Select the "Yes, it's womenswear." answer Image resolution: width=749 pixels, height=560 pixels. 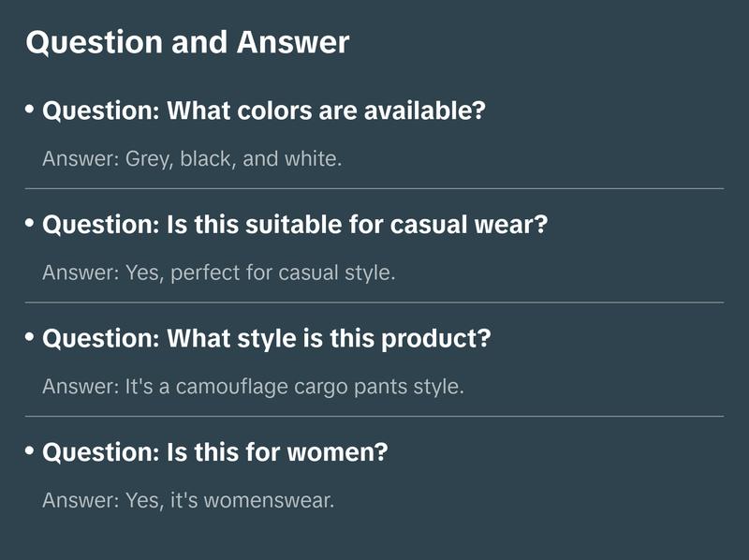pyautogui.click(x=187, y=501)
